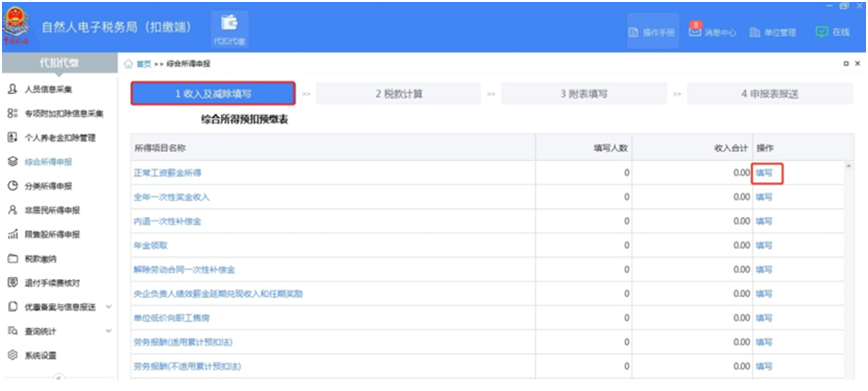Click the 代扣代缴 sidebar header
868x391 pixels.
[59, 64]
